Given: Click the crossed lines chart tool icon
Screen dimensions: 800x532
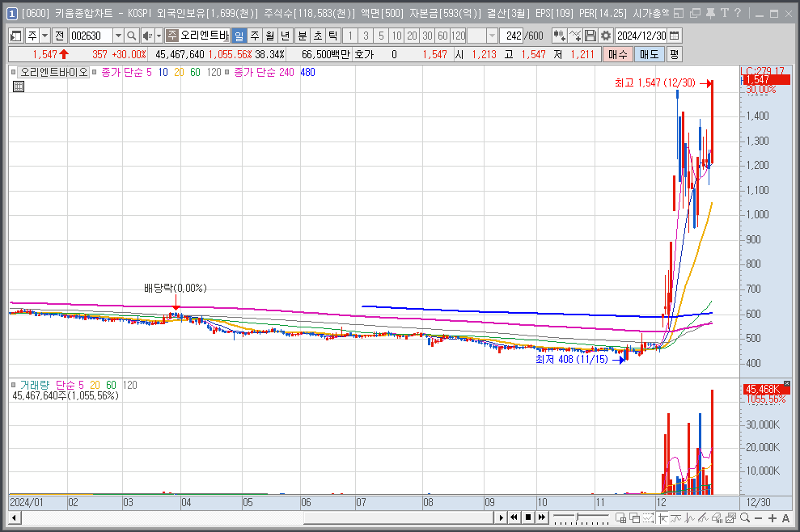Looking at the screenshot, I should (575, 36).
